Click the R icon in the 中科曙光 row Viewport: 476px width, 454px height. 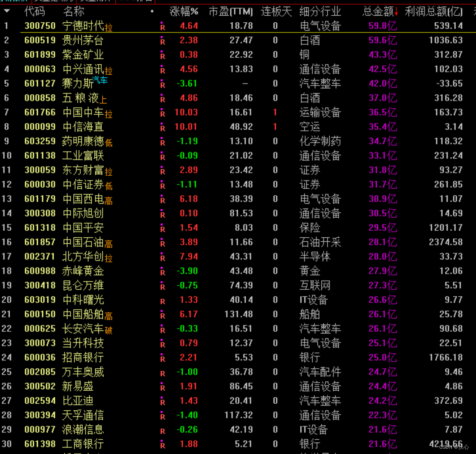163,301
